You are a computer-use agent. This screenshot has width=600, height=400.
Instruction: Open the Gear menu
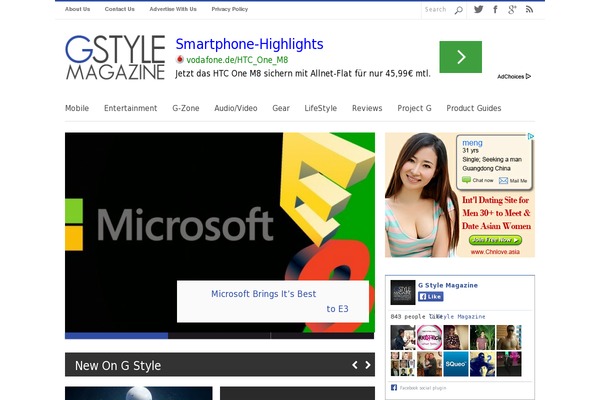(281, 108)
